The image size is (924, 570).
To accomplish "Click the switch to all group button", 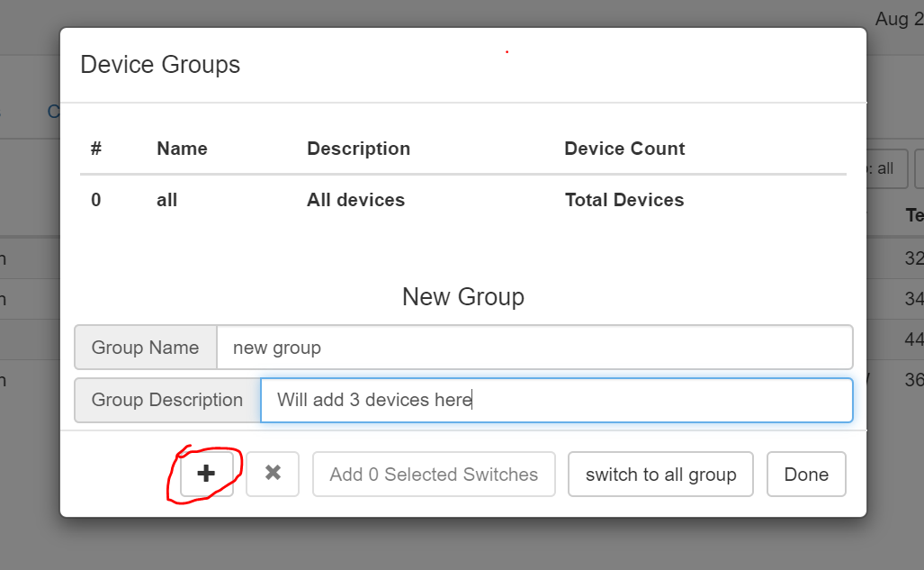I will click(660, 475).
